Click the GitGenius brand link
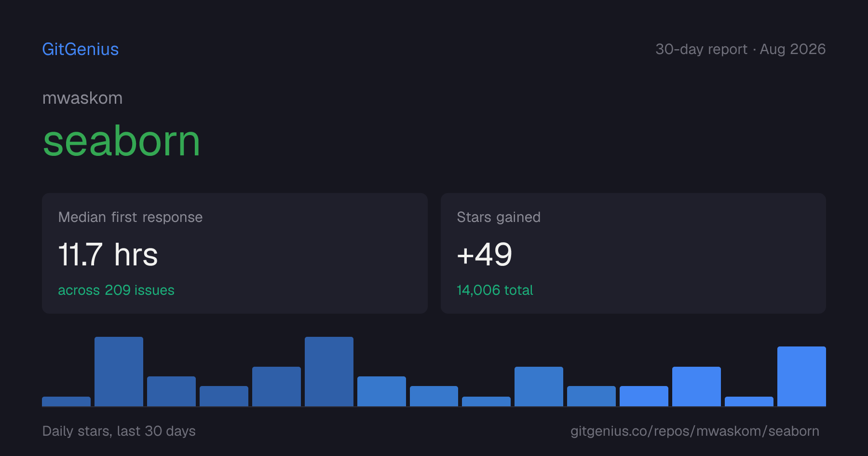The image size is (868, 456). 81,49
